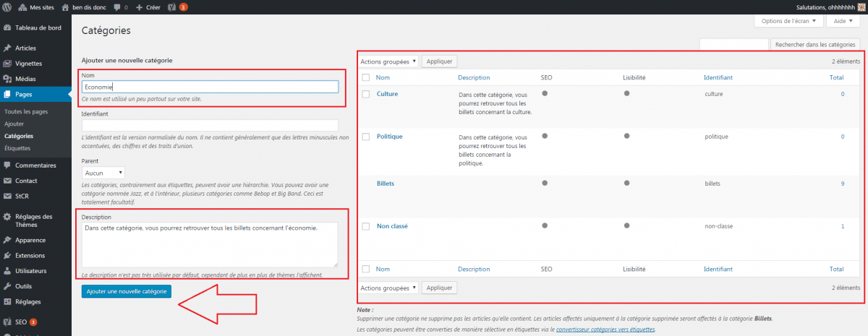Open Apparence settings in sidebar
The width and height of the screenshot is (868, 336).
pyautogui.click(x=30, y=240)
